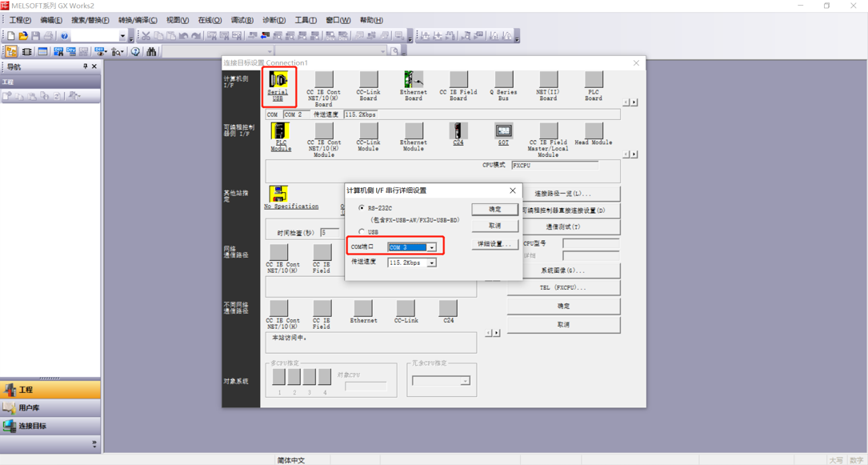Toggle the navigation window toolbar icon

[11, 51]
